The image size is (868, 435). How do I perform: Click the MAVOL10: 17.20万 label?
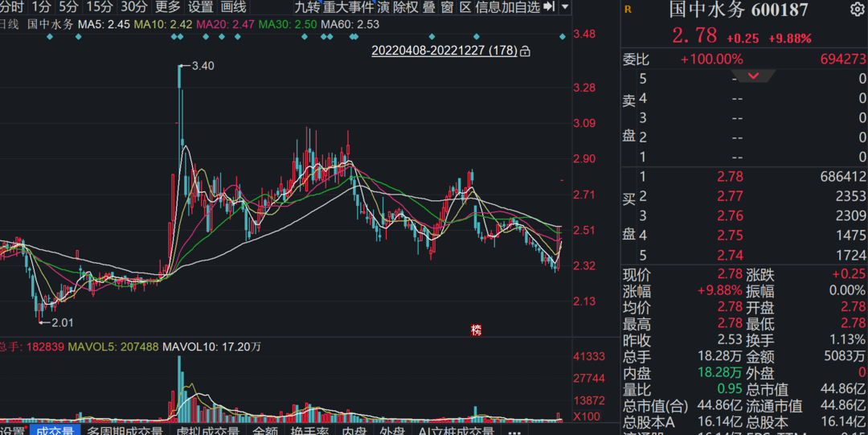(212, 347)
